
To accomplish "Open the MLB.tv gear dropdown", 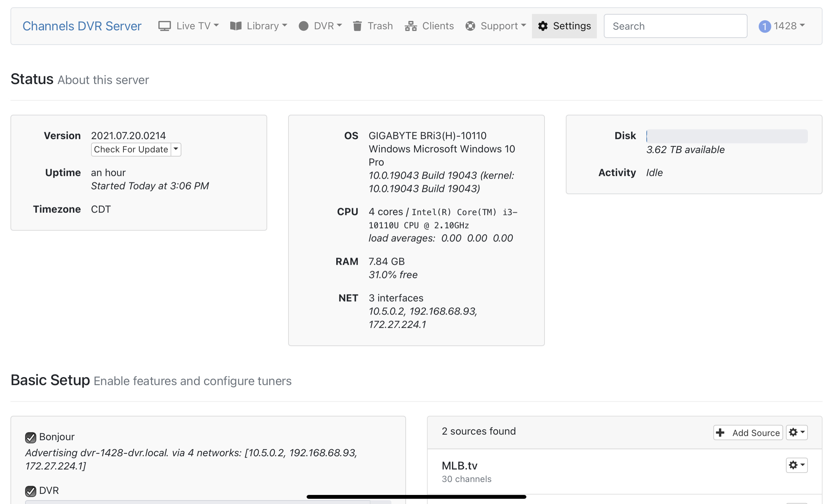I will (x=796, y=465).
